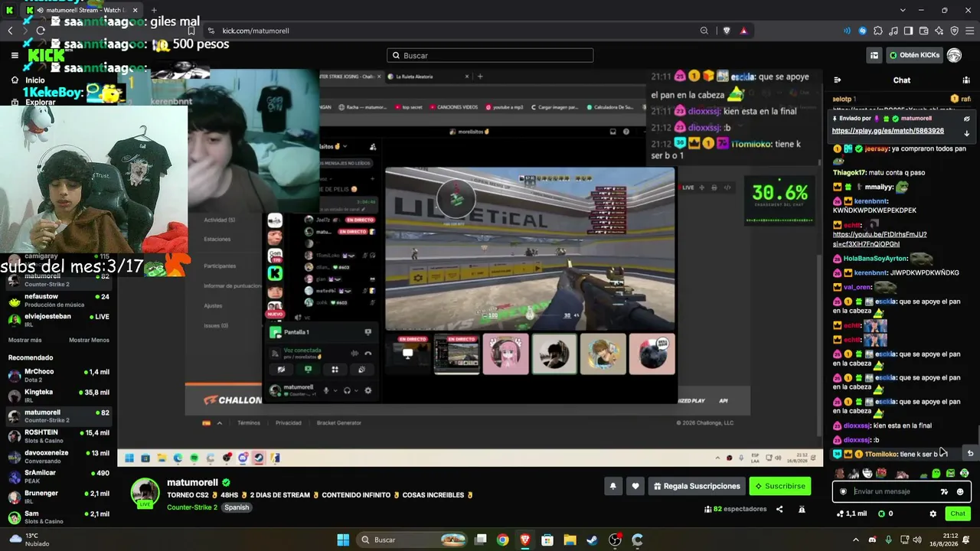Click the Obtén KICKs button

coord(913,55)
